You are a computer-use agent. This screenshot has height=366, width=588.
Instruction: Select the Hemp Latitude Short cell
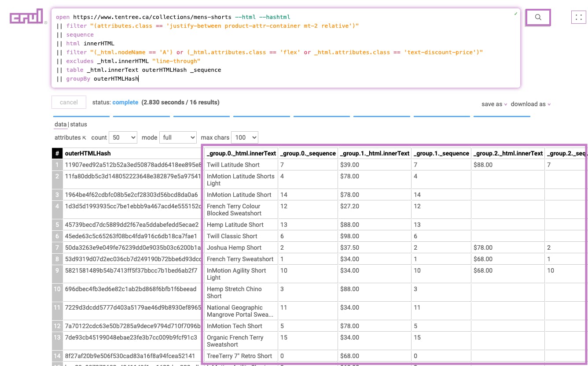point(241,225)
